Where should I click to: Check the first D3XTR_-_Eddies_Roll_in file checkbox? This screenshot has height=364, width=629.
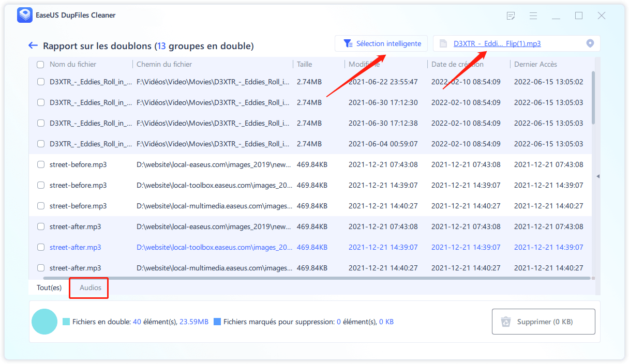coord(40,82)
